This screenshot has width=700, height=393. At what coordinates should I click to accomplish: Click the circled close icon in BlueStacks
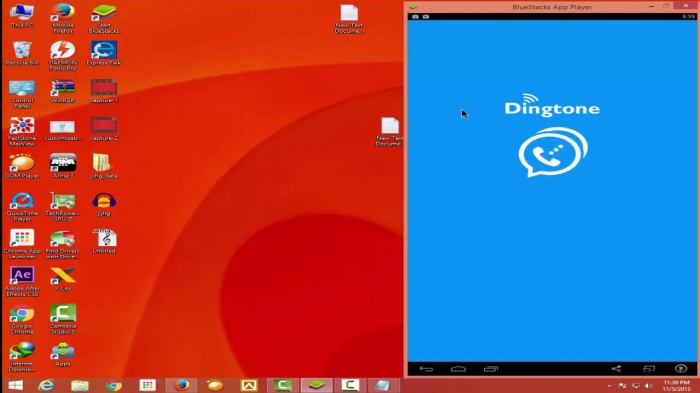681,368
